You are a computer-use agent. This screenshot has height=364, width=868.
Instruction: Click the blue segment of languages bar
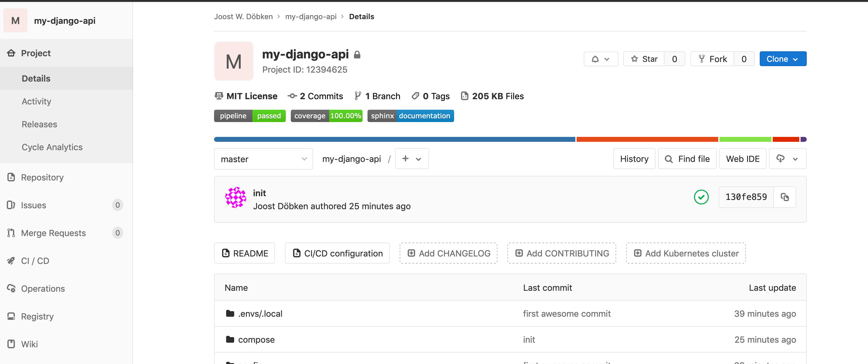coord(394,139)
